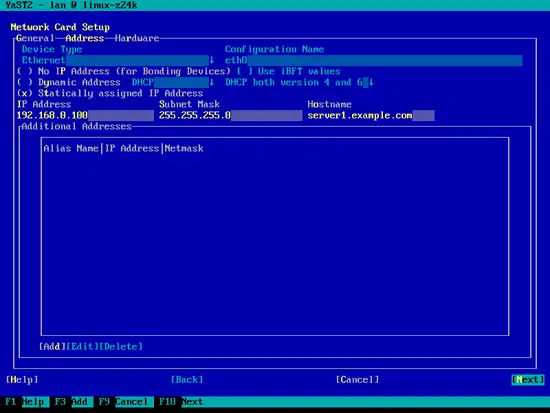This screenshot has height=413, width=550.
Task: Switch to the General tab
Action: pos(35,38)
